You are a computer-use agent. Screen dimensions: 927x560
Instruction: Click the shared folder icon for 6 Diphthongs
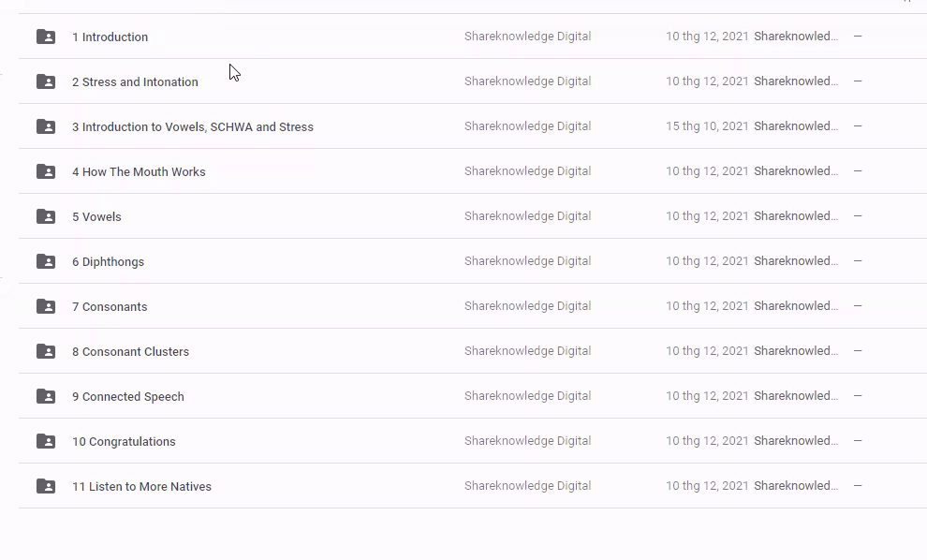[x=46, y=261]
